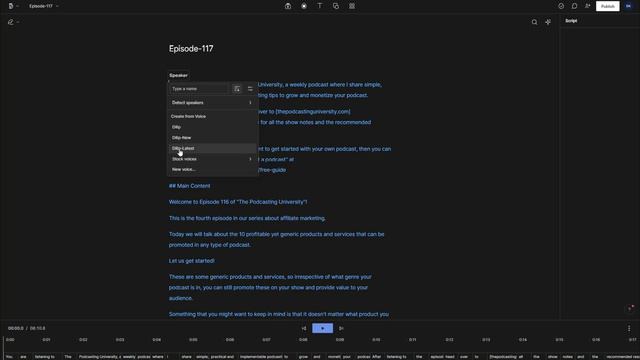Screen dimensions: 640x360
Task: Switch to the Script panel tab
Action: click(x=571, y=21)
